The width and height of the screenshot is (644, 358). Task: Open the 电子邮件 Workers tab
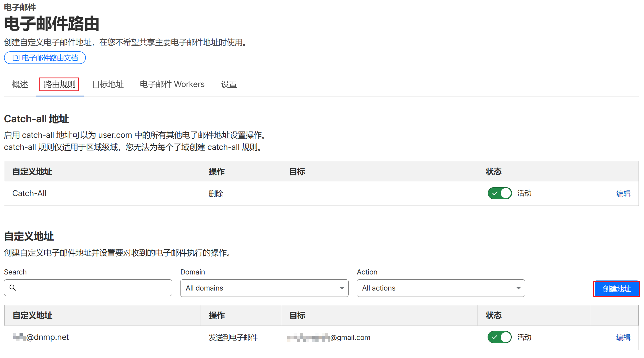tap(172, 84)
